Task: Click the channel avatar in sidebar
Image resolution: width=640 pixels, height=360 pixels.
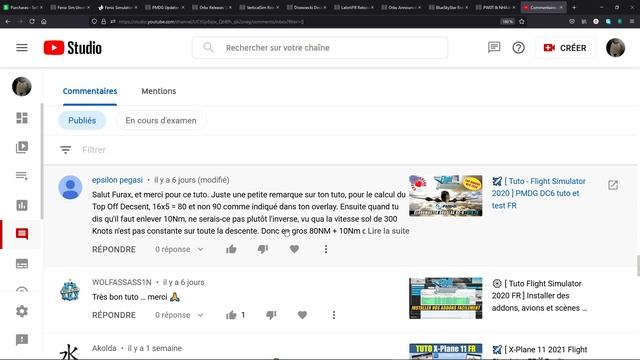Action: point(22,86)
